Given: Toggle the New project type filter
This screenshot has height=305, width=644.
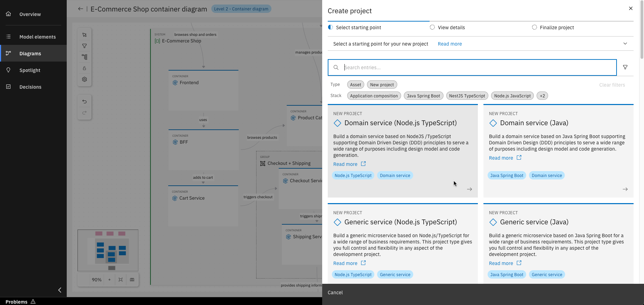Looking at the screenshot, I should [x=382, y=85].
